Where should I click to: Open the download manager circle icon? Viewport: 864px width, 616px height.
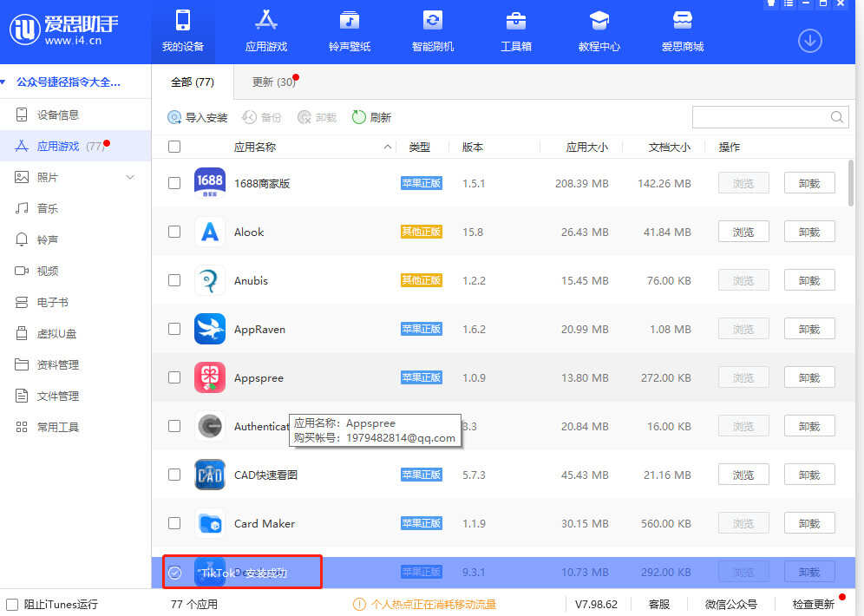pyautogui.click(x=809, y=41)
